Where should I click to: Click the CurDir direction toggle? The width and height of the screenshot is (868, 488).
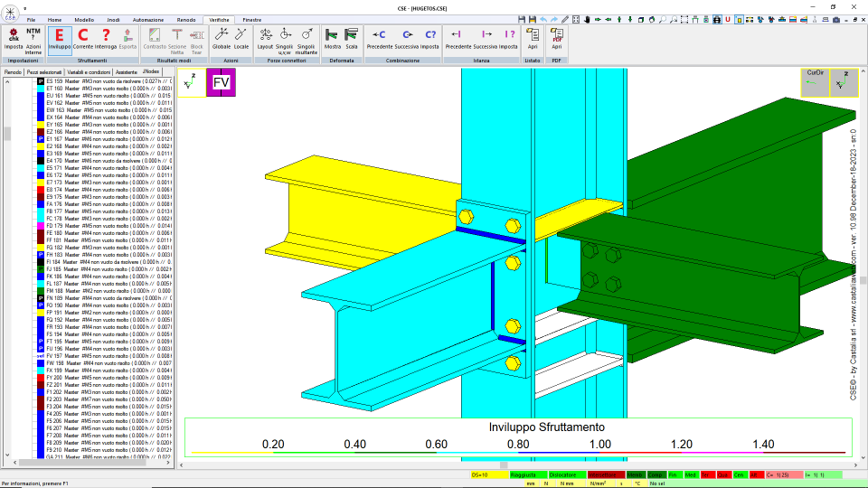815,82
